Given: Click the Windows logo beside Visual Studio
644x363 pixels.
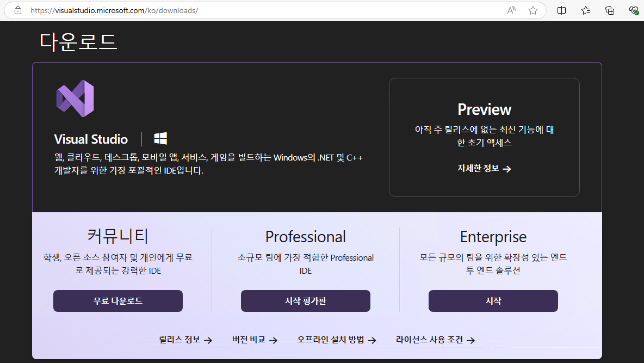Looking at the screenshot, I should [x=160, y=139].
